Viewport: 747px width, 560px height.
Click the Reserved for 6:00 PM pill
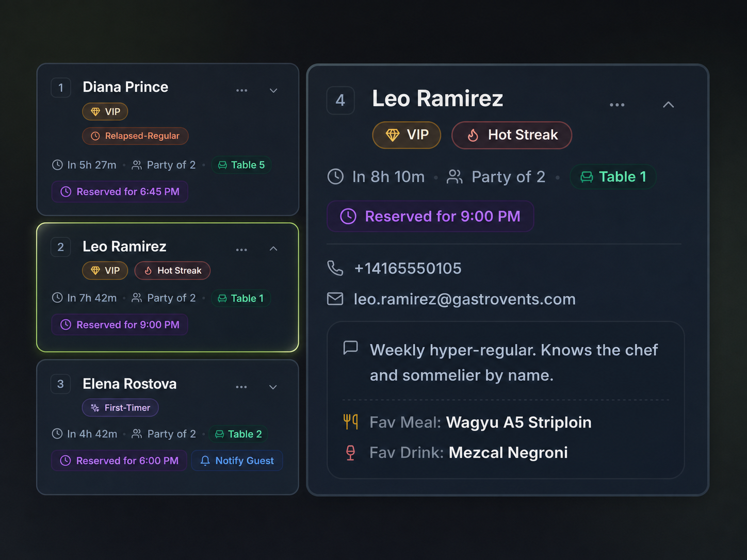click(x=120, y=460)
